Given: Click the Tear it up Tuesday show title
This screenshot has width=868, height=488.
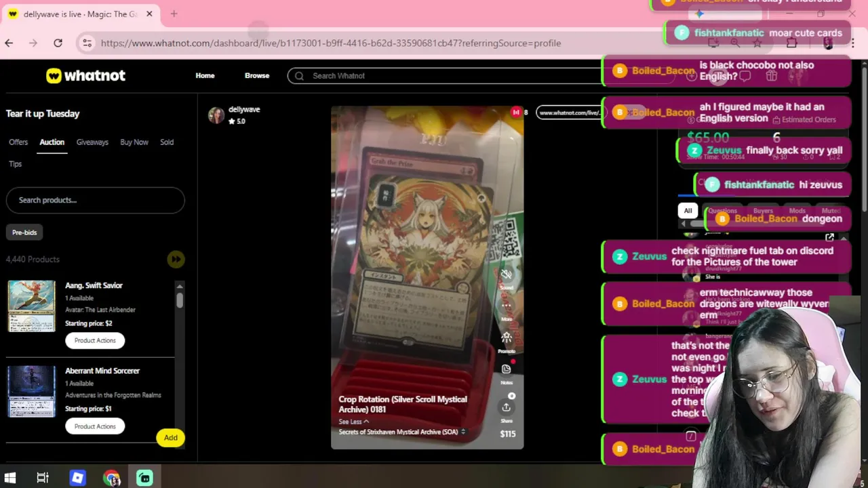Looking at the screenshot, I should [x=43, y=114].
